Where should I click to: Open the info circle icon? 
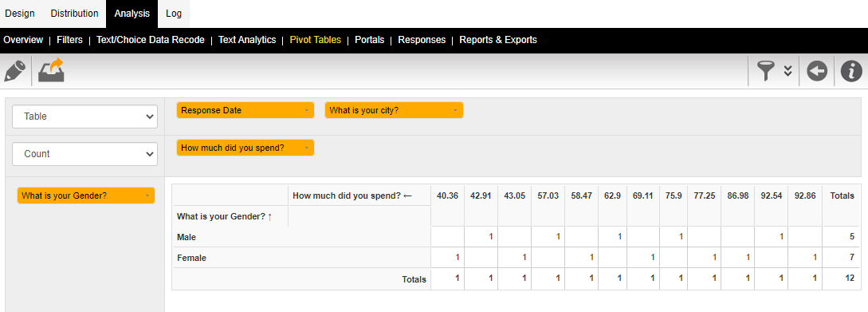coord(851,72)
